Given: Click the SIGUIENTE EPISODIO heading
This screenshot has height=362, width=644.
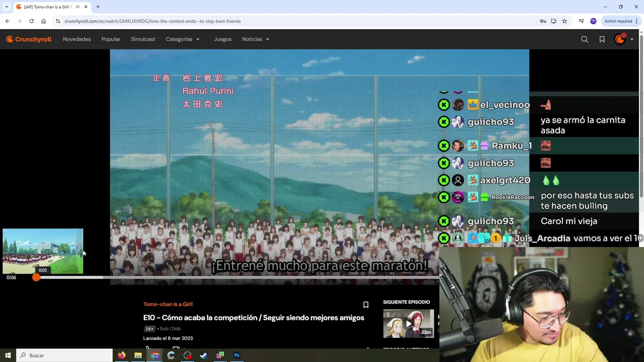Looking at the screenshot, I should pos(407,302).
